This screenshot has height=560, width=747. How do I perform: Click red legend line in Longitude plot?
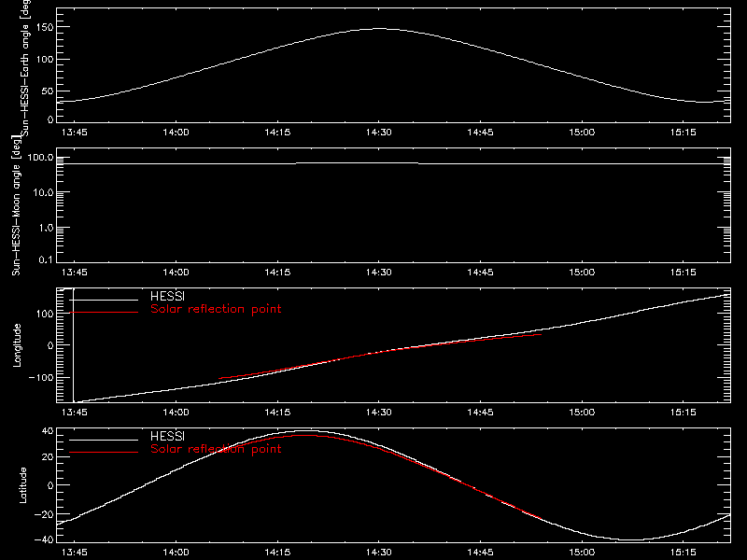coord(104,313)
